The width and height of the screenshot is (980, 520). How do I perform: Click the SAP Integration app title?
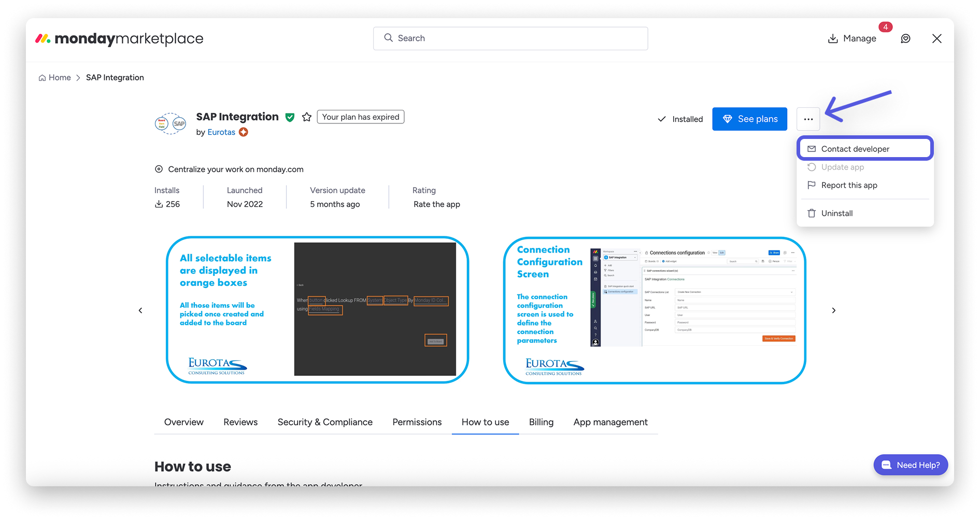tap(237, 117)
